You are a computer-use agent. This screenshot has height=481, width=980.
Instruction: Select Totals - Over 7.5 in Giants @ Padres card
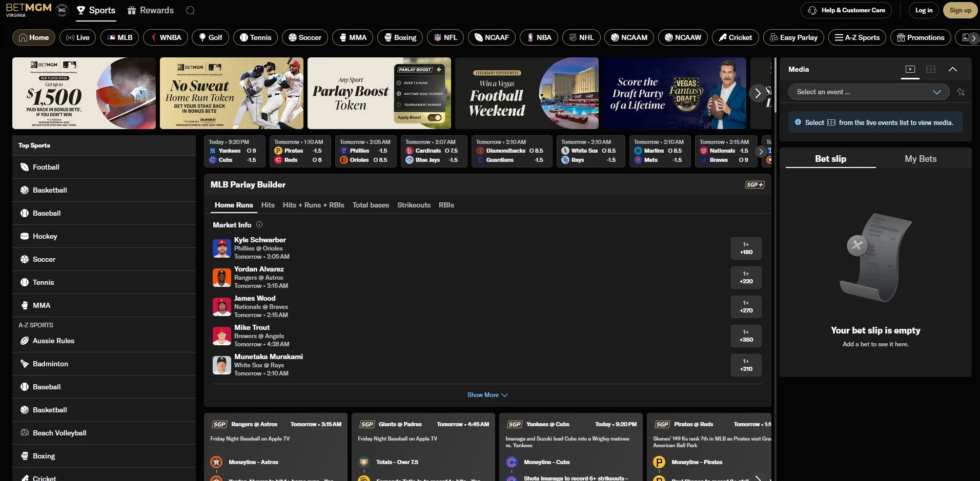397,462
